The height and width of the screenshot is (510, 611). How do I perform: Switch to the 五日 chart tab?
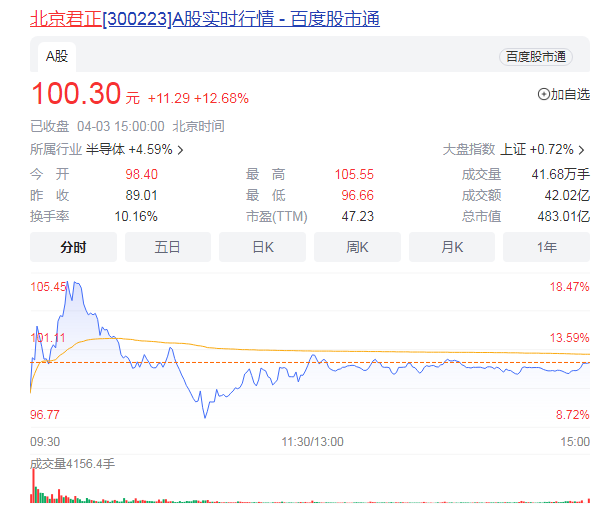(x=167, y=247)
